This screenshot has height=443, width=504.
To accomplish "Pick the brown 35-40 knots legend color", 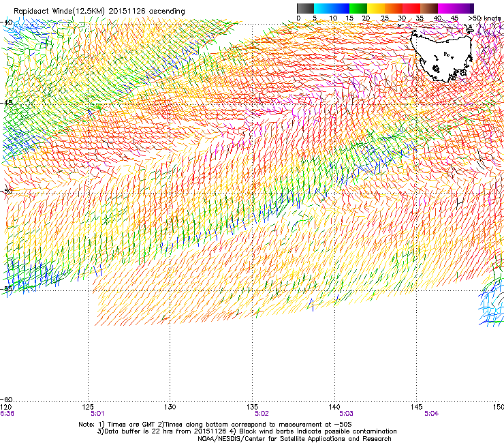I will click(x=429, y=8).
